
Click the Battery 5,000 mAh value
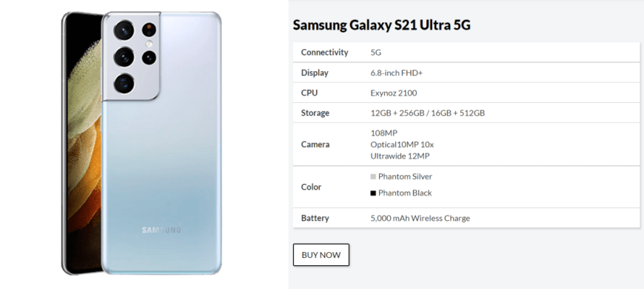click(420, 219)
